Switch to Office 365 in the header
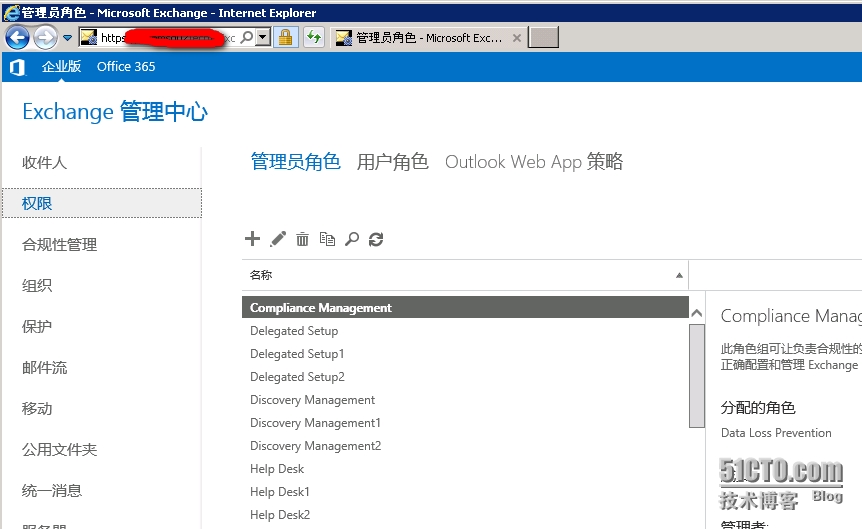The image size is (862, 529). (126, 67)
